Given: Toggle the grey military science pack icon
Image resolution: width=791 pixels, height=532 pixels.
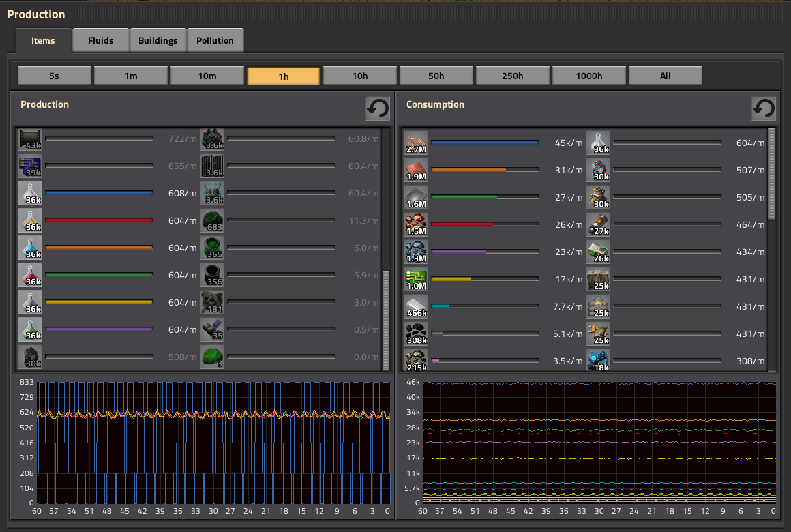Looking at the screenshot, I should tap(30, 302).
